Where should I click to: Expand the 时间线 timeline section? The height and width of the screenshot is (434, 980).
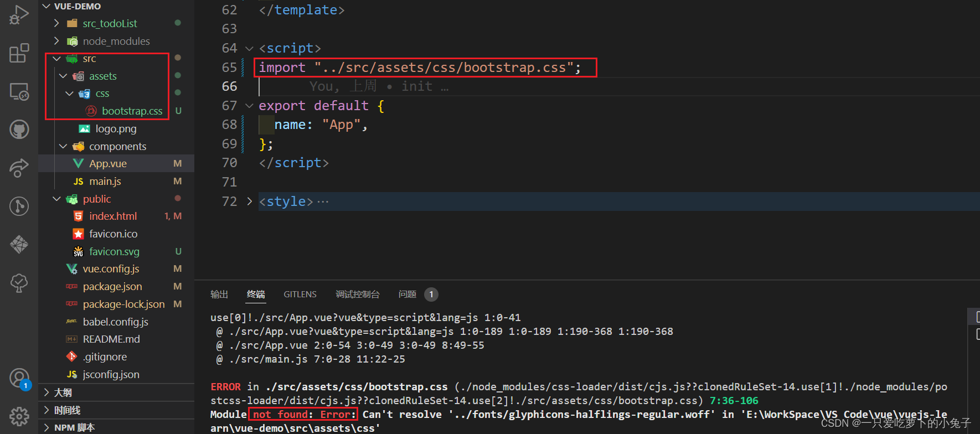point(47,410)
